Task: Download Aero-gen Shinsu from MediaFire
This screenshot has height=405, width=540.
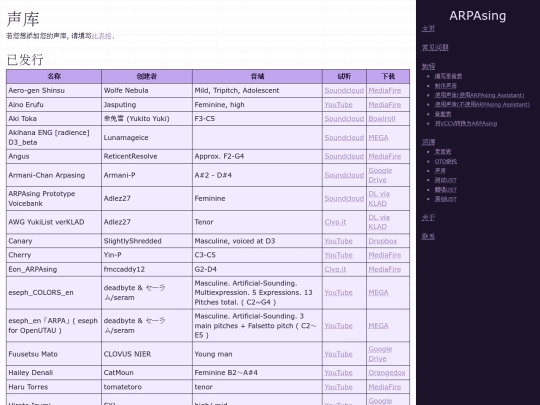Action: coord(384,91)
